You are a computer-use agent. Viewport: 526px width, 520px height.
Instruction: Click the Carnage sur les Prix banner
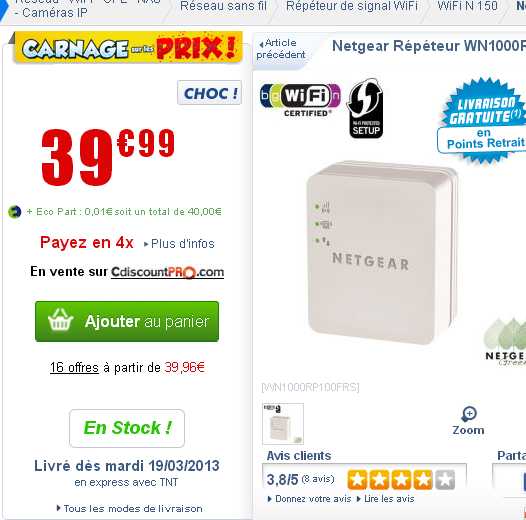[x=128, y=48]
